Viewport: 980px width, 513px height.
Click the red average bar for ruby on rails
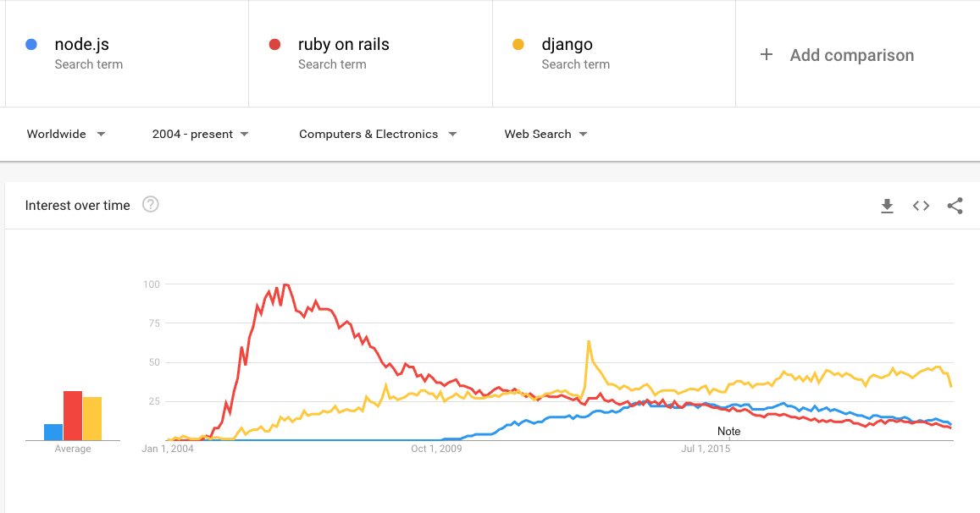tap(73, 416)
